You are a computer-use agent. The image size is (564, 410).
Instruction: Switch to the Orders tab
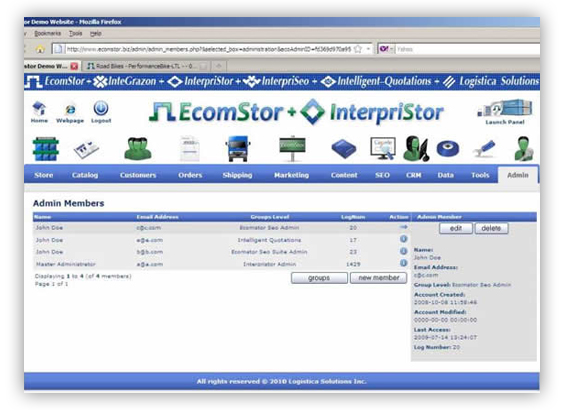(190, 175)
